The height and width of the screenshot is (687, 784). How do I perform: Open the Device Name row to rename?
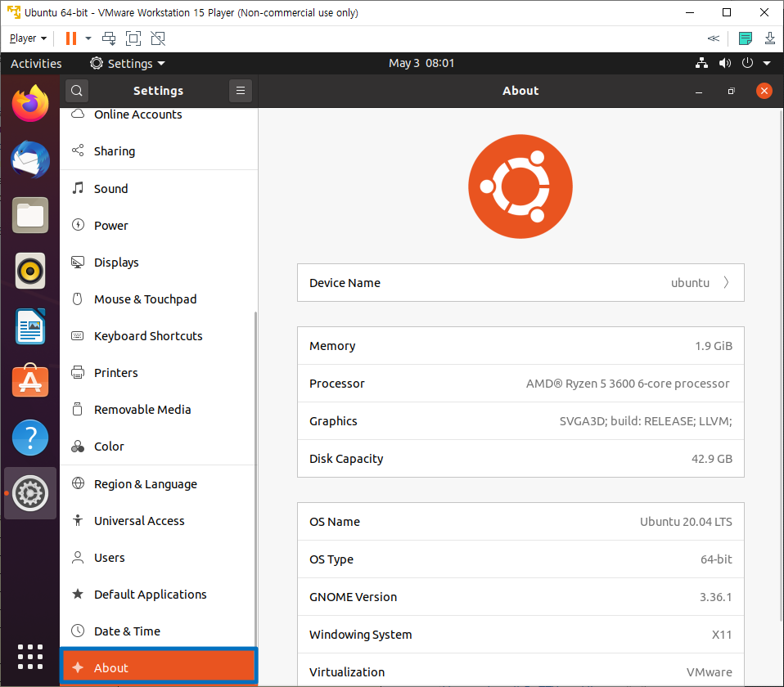[520, 283]
